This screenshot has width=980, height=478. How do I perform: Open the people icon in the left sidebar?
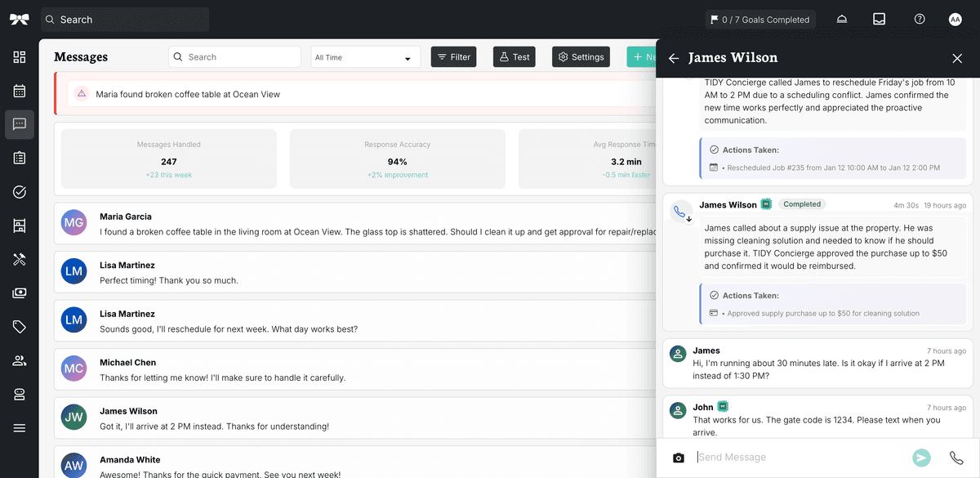pyautogui.click(x=20, y=360)
